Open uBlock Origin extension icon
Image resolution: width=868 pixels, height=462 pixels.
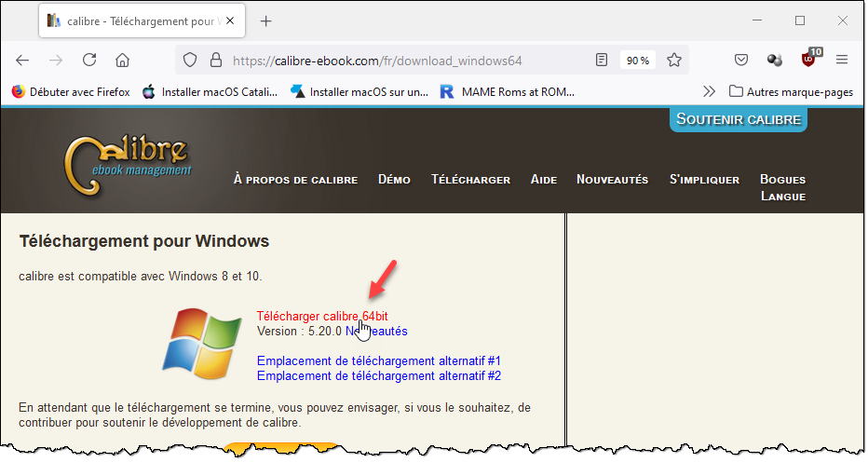pyautogui.click(x=808, y=59)
